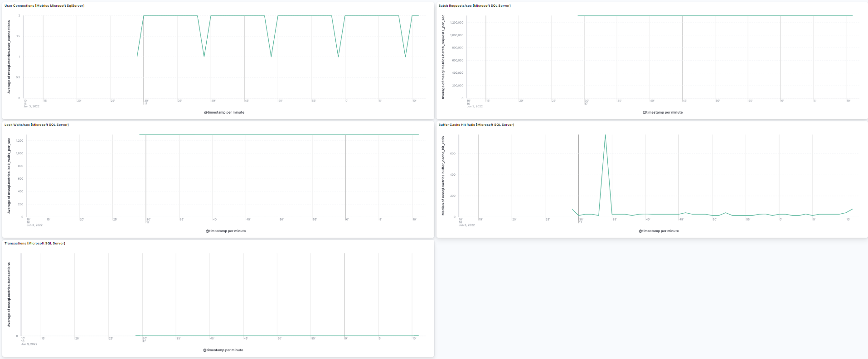Image resolution: width=868 pixels, height=359 pixels.
Task: Click the tall spike in Buffer Cache chart
Action: pos(605,136)
